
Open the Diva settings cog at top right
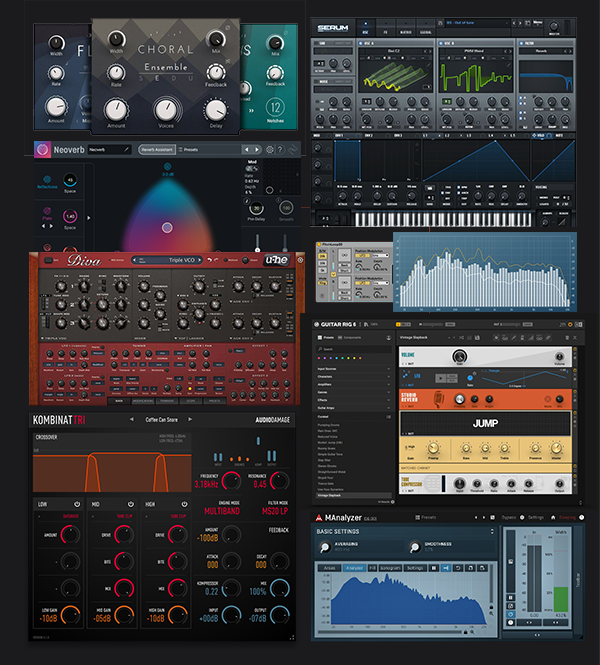[x=300, y=260]
